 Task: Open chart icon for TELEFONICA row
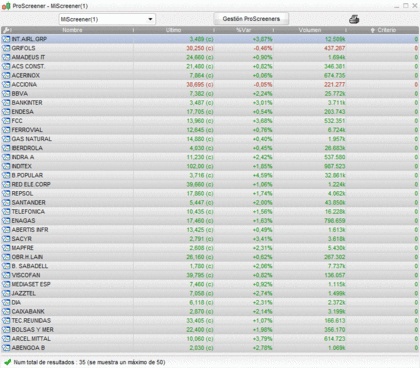(6, 212)
